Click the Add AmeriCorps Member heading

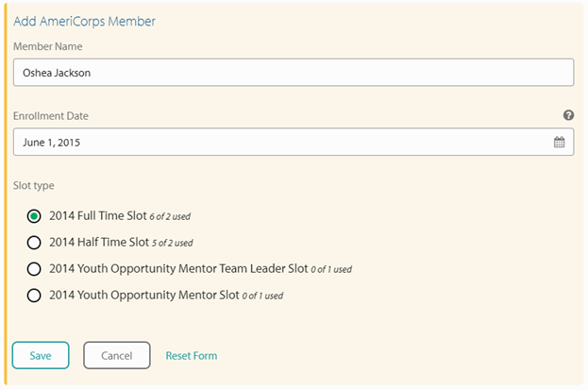click(x=84, y=21)
